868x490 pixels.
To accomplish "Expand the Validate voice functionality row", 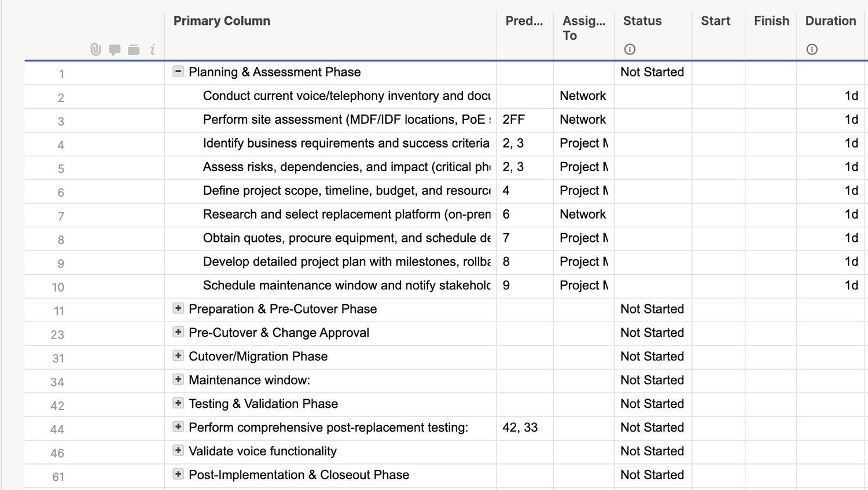I will 178,451.
